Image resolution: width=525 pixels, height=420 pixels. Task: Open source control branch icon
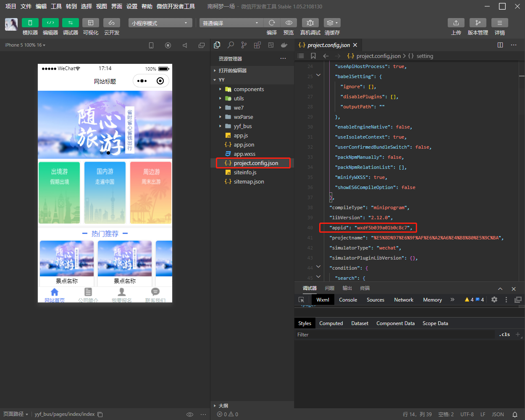pos(244,45)
